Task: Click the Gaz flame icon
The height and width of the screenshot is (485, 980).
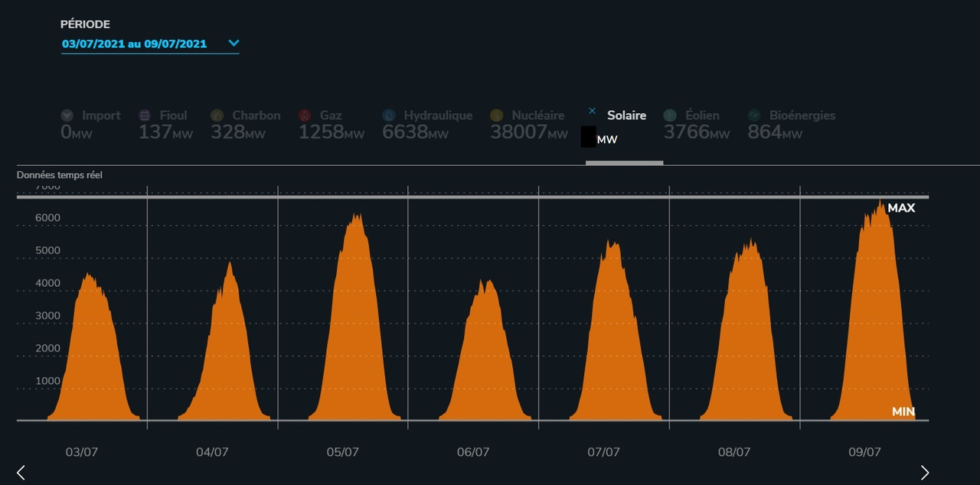Action: pos(305,116)
